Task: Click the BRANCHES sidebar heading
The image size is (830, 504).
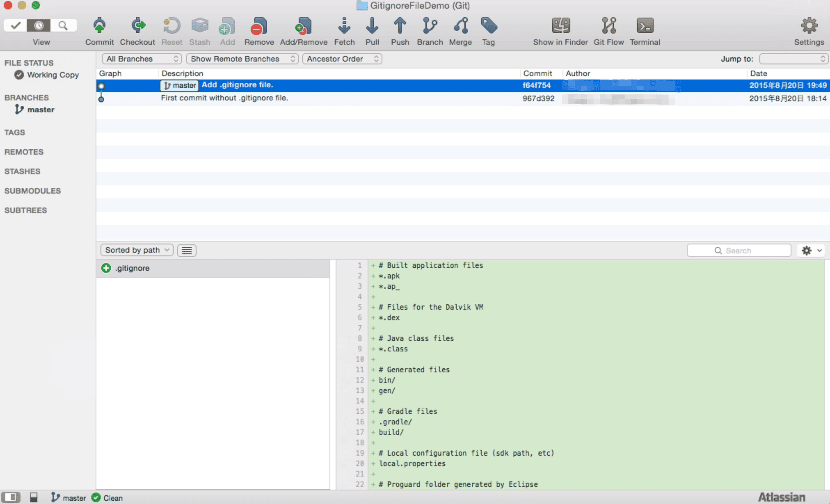Action: coord(26,98)
